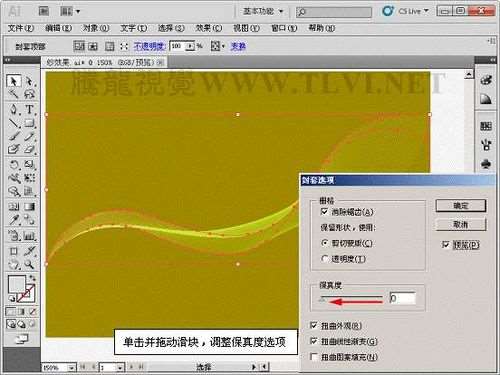
Task: Open the 效果(C) menu
Action: point(209,28)
